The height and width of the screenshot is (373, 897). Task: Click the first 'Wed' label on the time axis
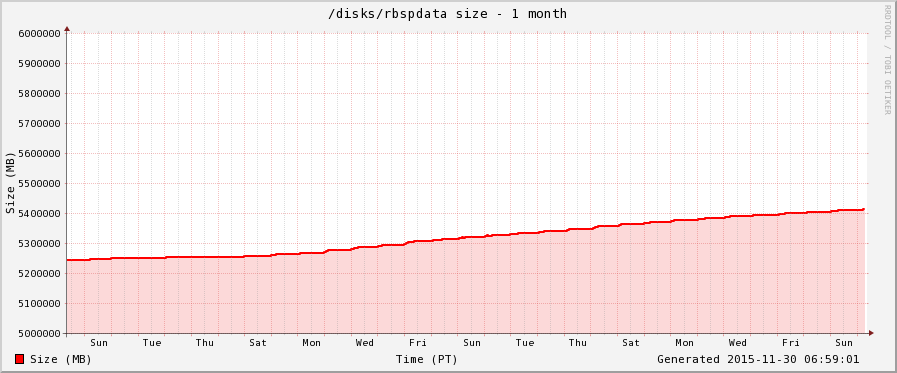pos(364,343)
